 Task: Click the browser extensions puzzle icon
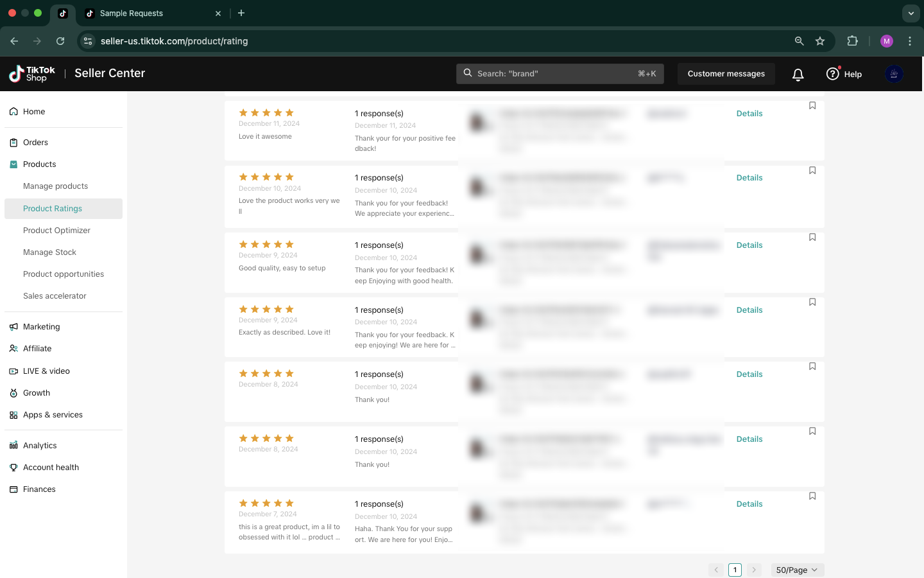[852, 41]
